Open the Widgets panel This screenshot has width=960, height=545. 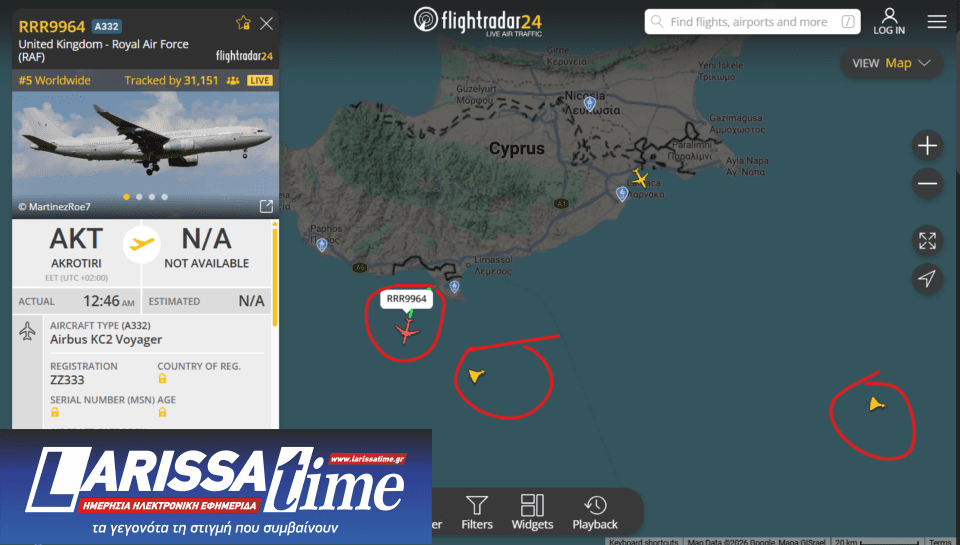tap(532, 513)
